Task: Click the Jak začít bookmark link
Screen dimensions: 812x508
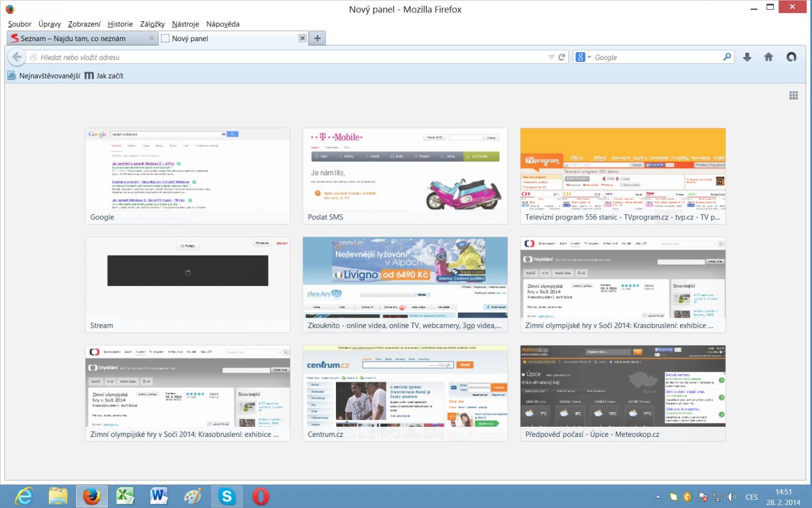Action: [x=104, y=76]
